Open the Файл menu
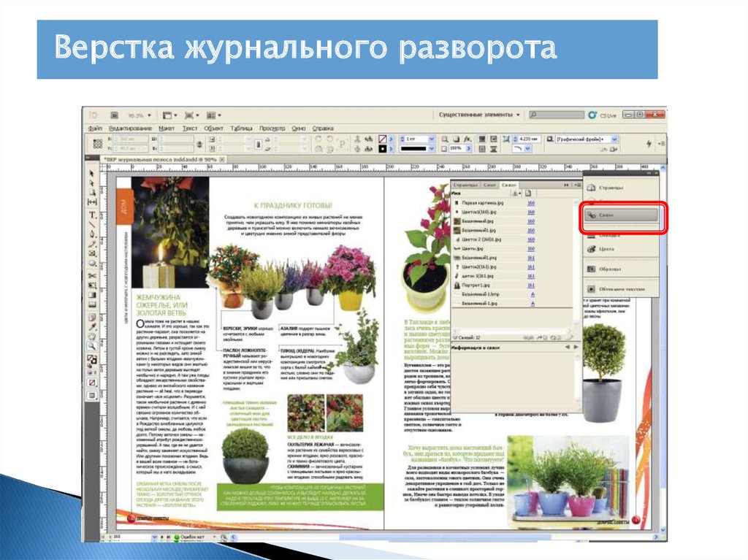This screenshot has width=748, height=560. [95, 128]
